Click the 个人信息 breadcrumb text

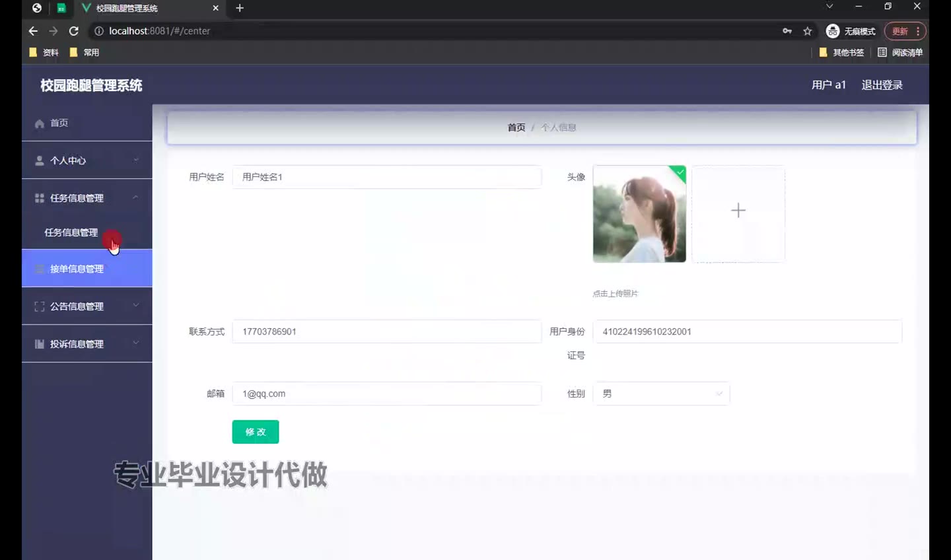(559, 127)
